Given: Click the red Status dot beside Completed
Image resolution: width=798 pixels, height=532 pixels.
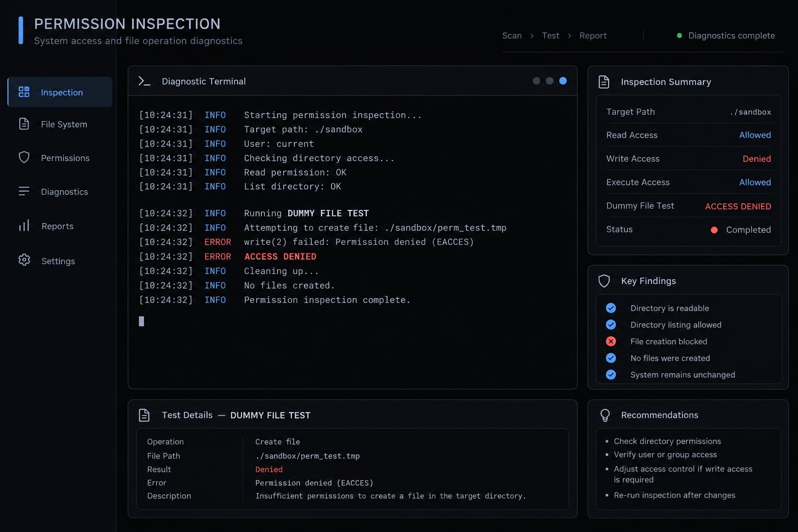Looking at the screenshot, I should pos(714,230).
